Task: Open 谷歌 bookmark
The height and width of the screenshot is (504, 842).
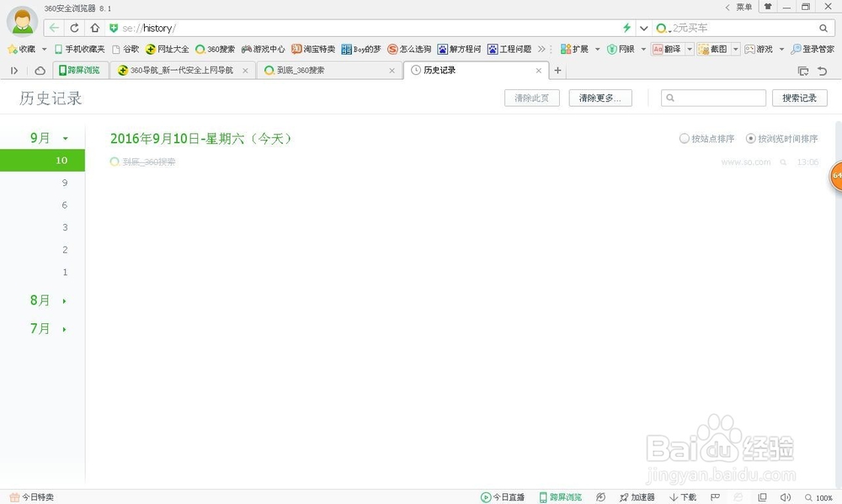Action: 125,49
